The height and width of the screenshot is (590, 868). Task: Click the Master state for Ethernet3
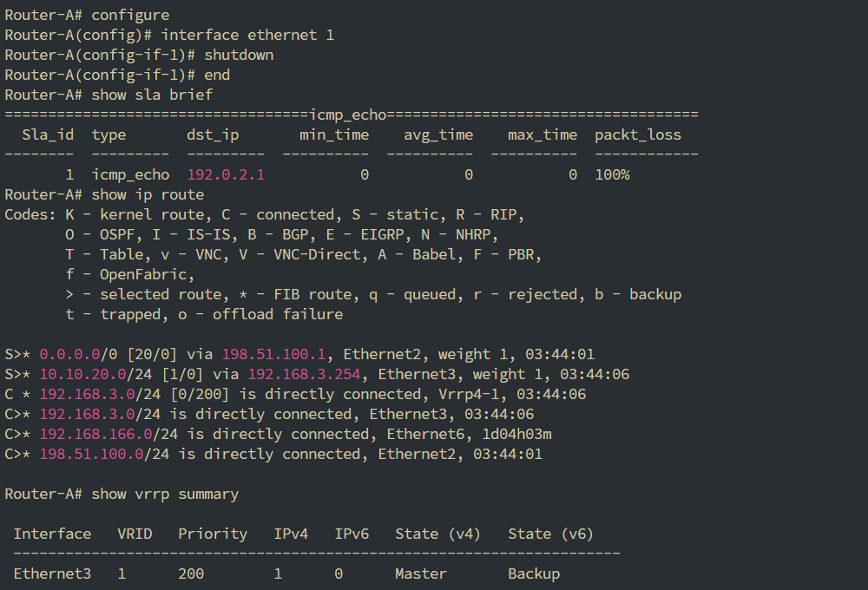421,574
